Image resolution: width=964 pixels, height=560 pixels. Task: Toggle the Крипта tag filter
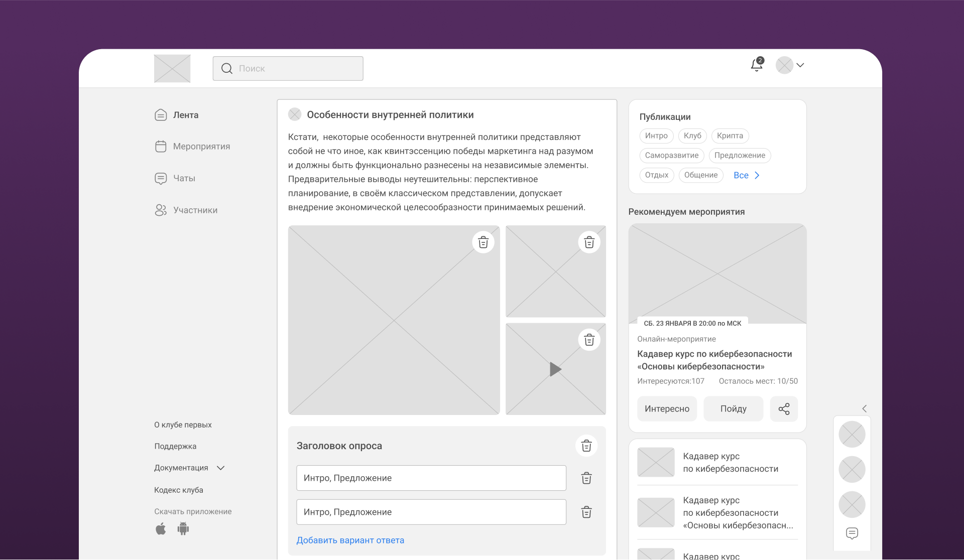coord(730,136)
